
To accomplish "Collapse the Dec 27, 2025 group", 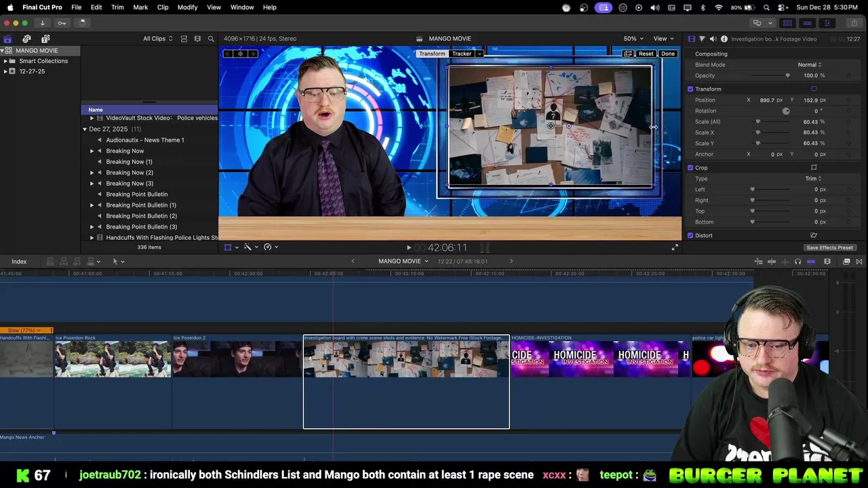I will [x=85, y=129].
